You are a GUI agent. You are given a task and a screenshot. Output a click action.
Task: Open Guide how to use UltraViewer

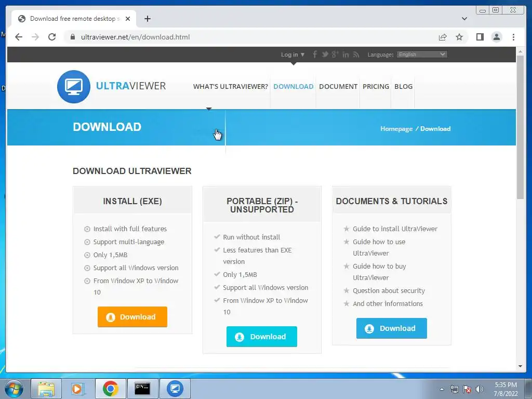[379, 247]
